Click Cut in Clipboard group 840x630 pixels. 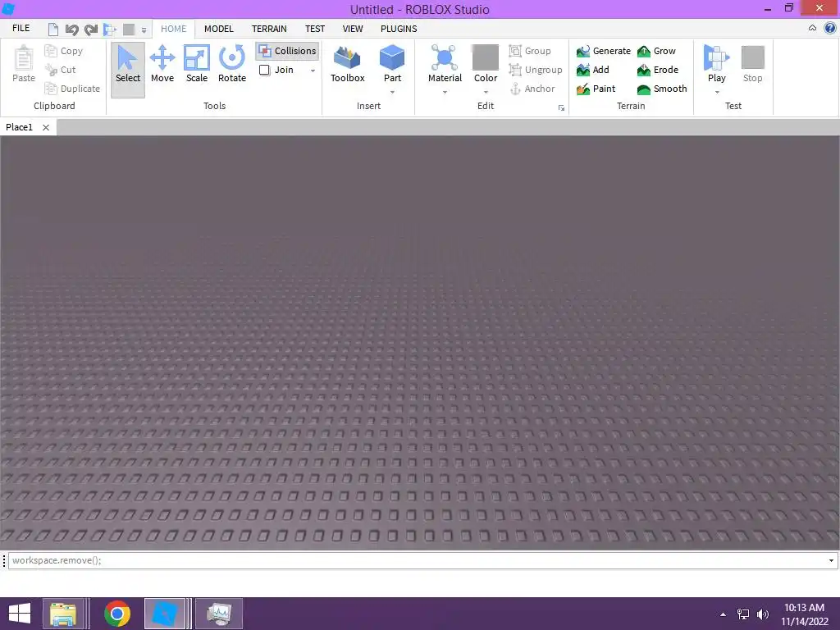61,70
